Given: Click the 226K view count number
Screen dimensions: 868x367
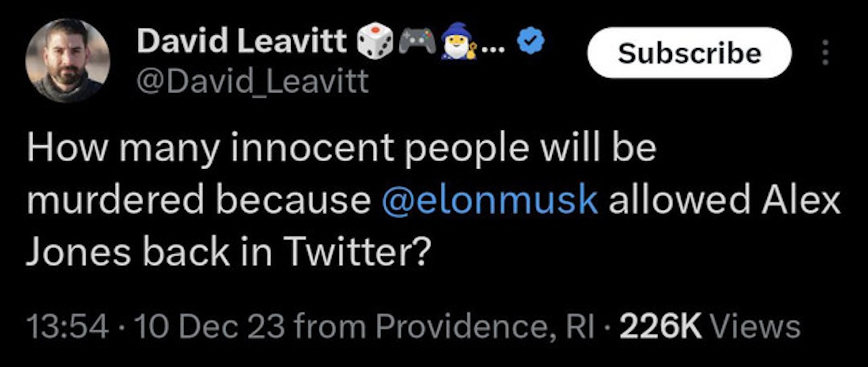Looking at the screenshot, I should point(660,326).
